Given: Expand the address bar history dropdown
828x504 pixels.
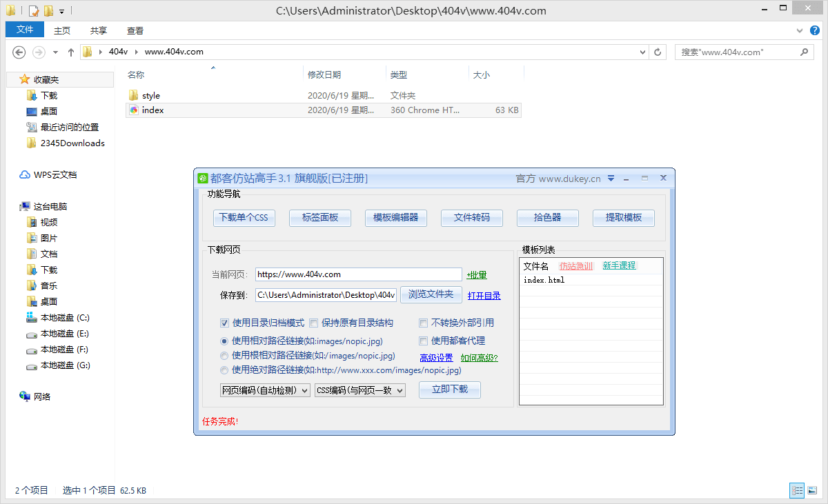Looking at the screenshot, I should click(x=642, y=52).
